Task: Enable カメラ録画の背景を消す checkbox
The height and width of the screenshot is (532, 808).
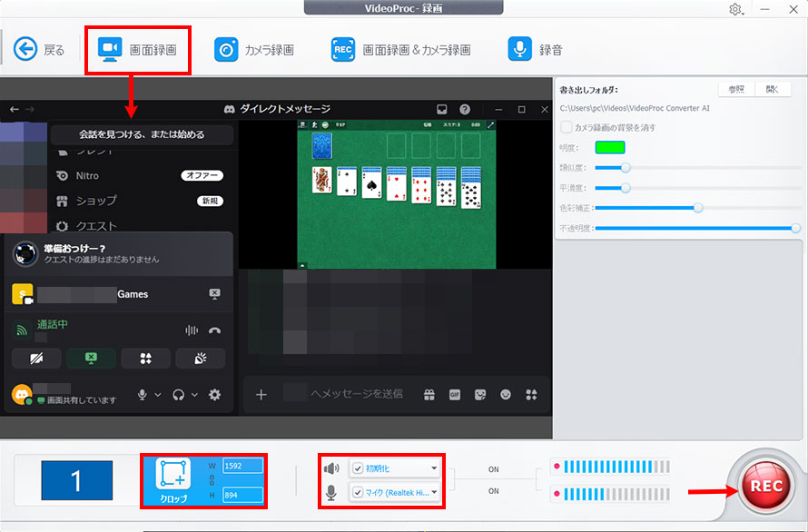Action: pos(567,127)
